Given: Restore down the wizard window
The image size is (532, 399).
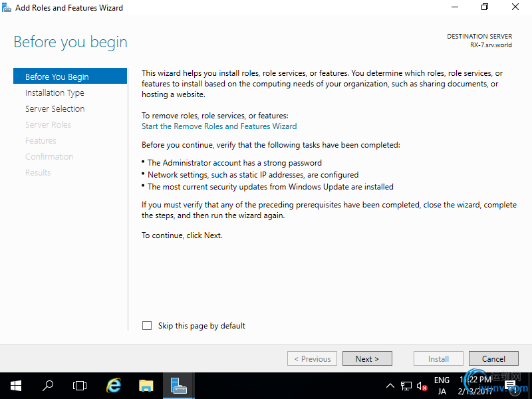Looking at the screenshot, I should click(x=485, y=7).
